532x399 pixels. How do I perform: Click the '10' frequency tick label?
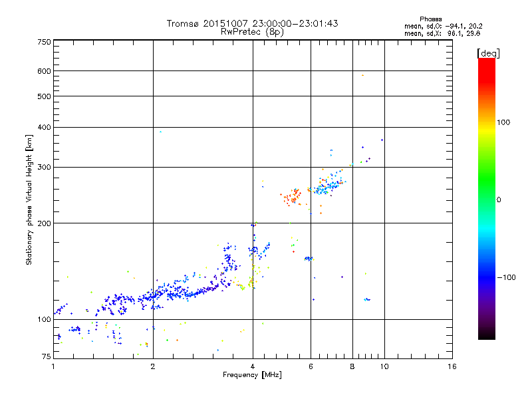384,366
